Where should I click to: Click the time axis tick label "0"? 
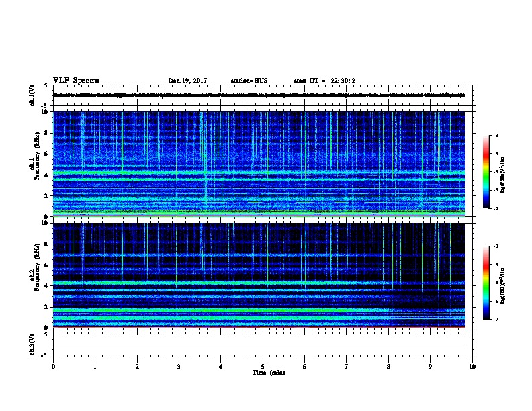(53, 367)
